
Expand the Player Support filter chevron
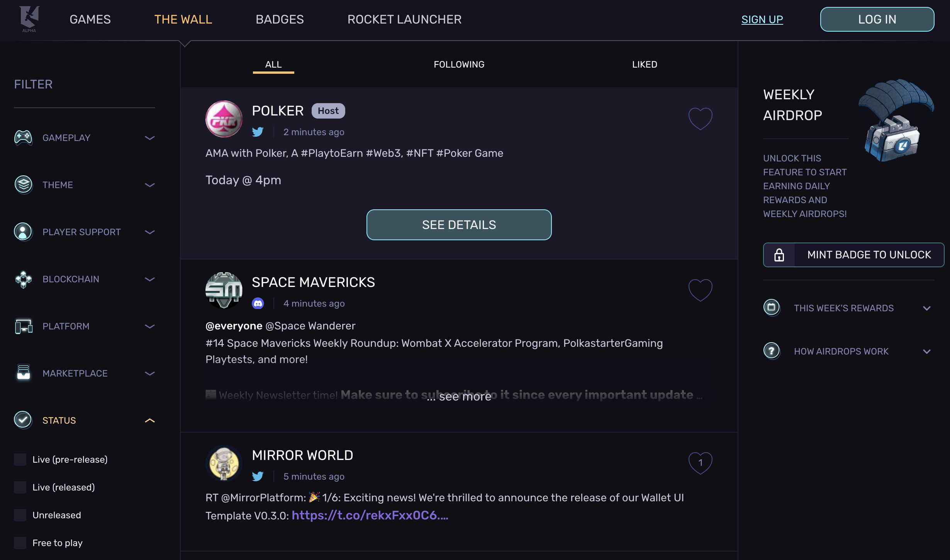[149, 232]
